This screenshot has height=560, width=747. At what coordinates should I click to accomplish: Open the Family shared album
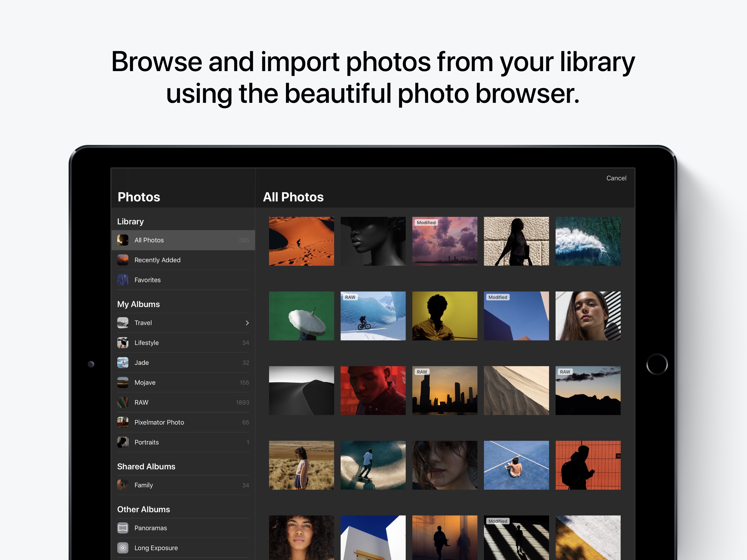click(x=183, y=485)
